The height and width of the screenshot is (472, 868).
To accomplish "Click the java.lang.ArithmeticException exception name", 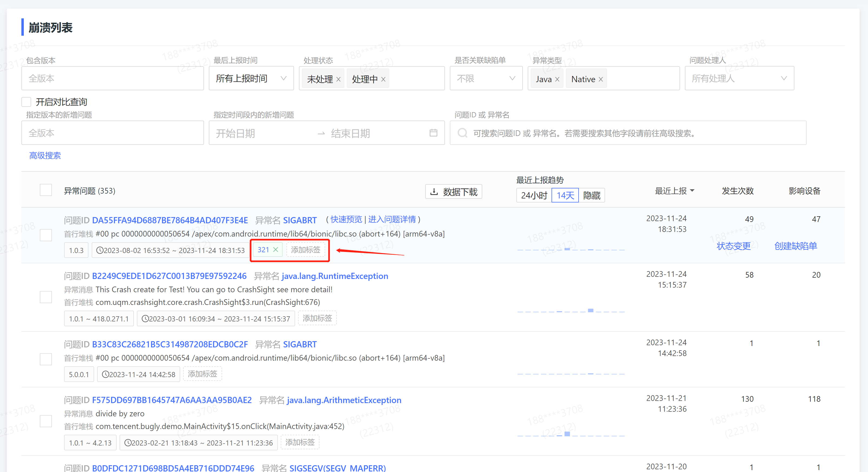I will pos(344,400).
